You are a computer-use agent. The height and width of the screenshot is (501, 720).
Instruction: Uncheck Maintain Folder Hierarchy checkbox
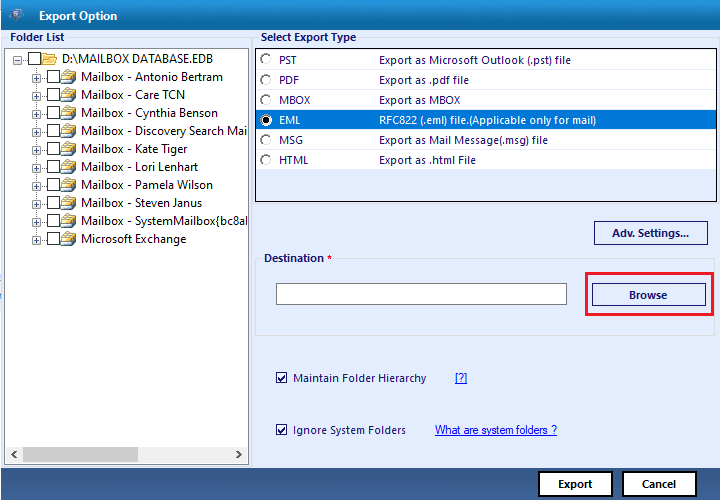281,378
